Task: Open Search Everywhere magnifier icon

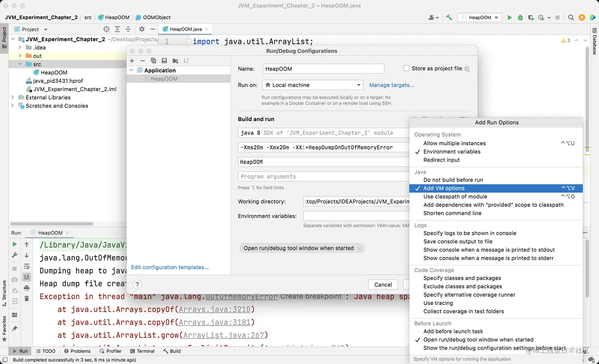Action: click(571, 17)
